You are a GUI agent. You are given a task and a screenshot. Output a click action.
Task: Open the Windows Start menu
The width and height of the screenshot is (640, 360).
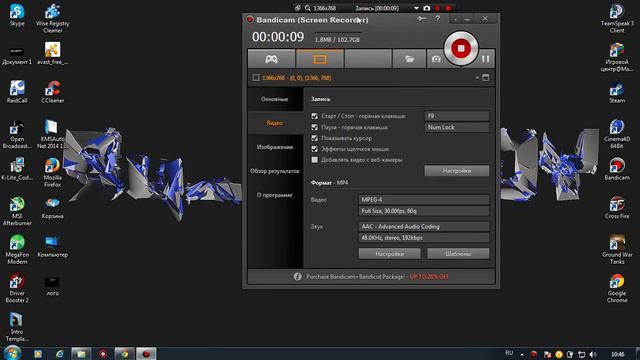pos(12,353)
